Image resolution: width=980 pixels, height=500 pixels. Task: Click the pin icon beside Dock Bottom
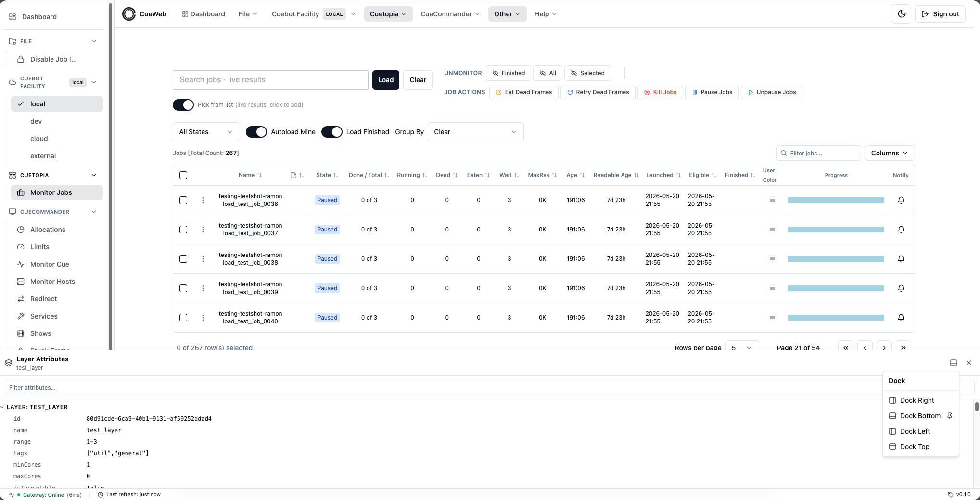click(x=950, y=416)
